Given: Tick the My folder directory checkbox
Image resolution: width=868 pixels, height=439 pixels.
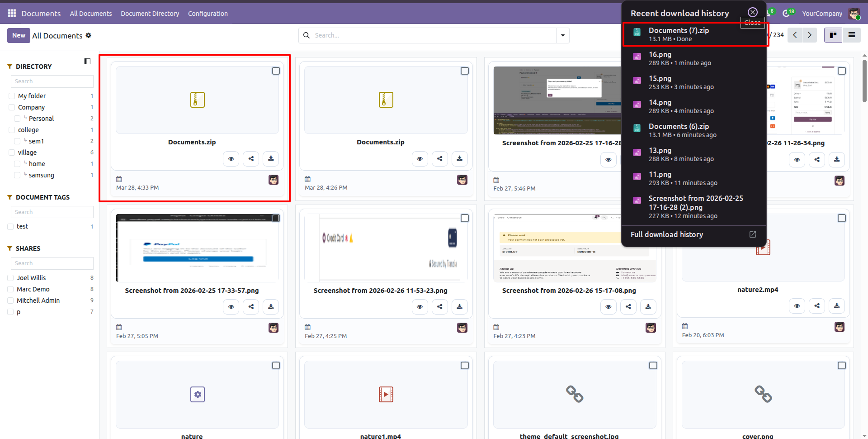Looking at the screenshot, I should pos(12,96).
